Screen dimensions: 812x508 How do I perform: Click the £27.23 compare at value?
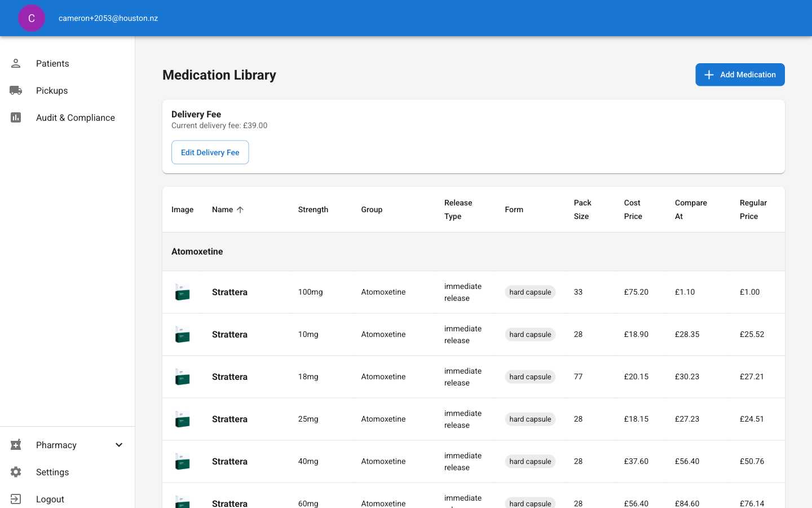point(687,419)
